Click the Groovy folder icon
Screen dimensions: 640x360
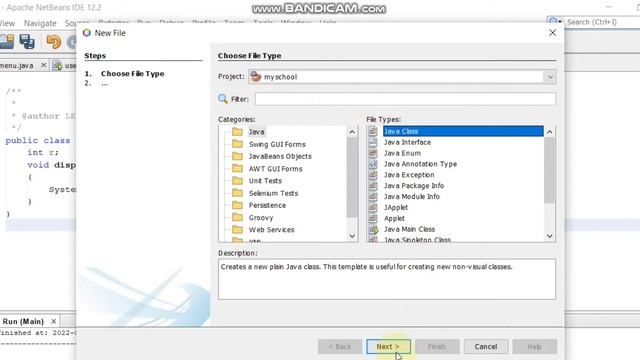[x=237, y=217]
